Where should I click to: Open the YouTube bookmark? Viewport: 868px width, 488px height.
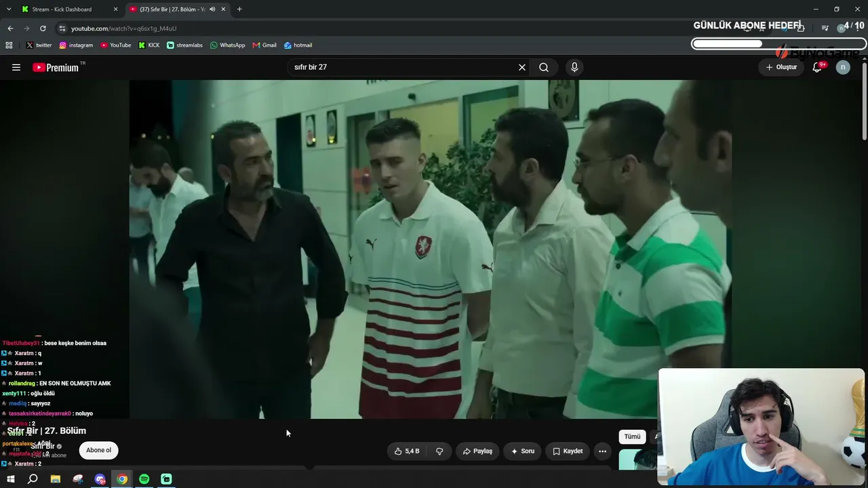tap(116, 45)
